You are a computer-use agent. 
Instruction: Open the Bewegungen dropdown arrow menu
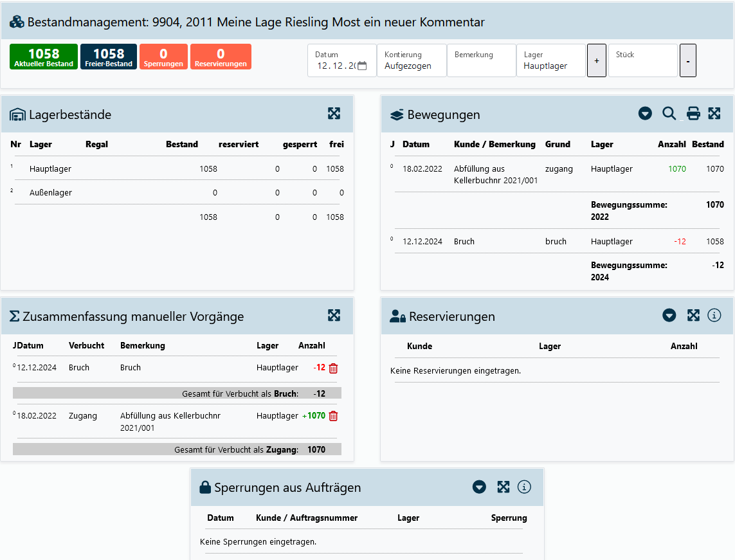(x=645, y=114)
